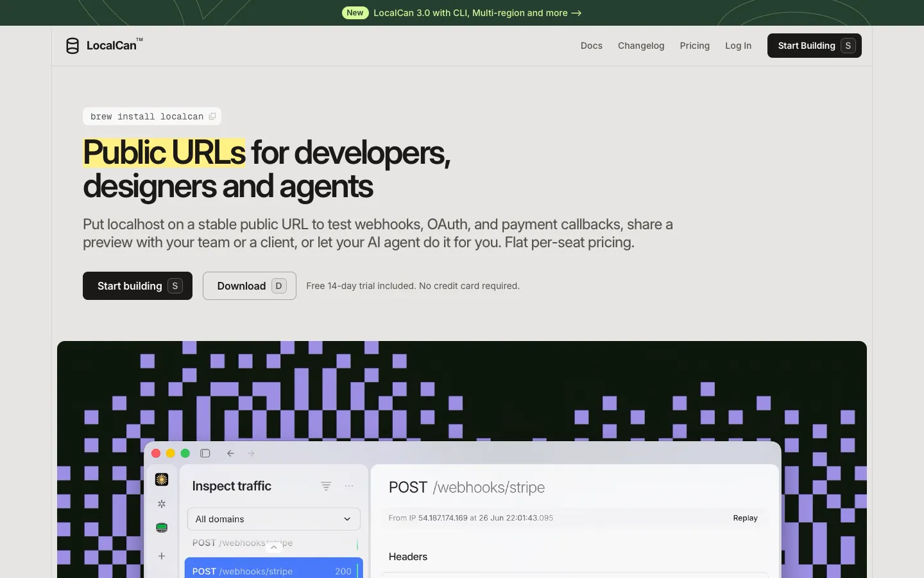The image size is (924, 578).
Task: Click the Inspect traffic panel title
Action: pyautogui.click(x=232, y=486)
